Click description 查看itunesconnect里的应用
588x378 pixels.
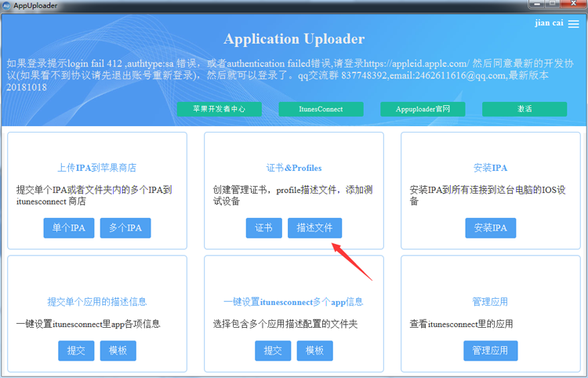coord(461,324)
